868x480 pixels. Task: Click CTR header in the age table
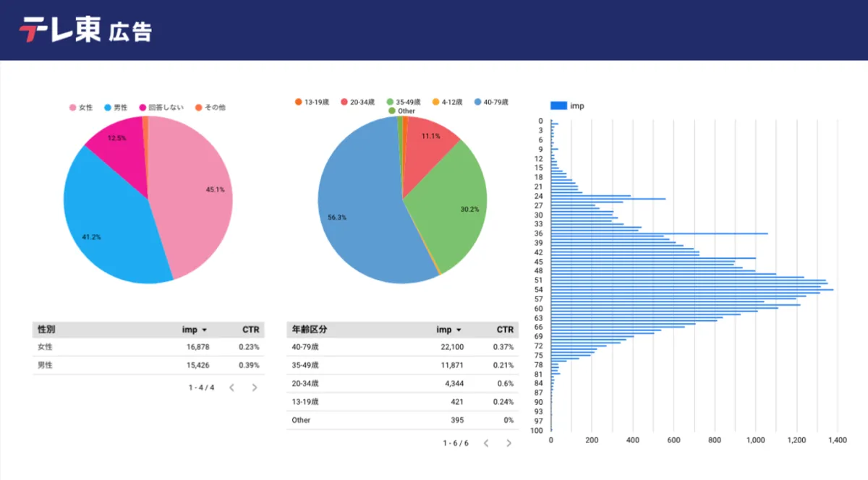pos(505,330)
